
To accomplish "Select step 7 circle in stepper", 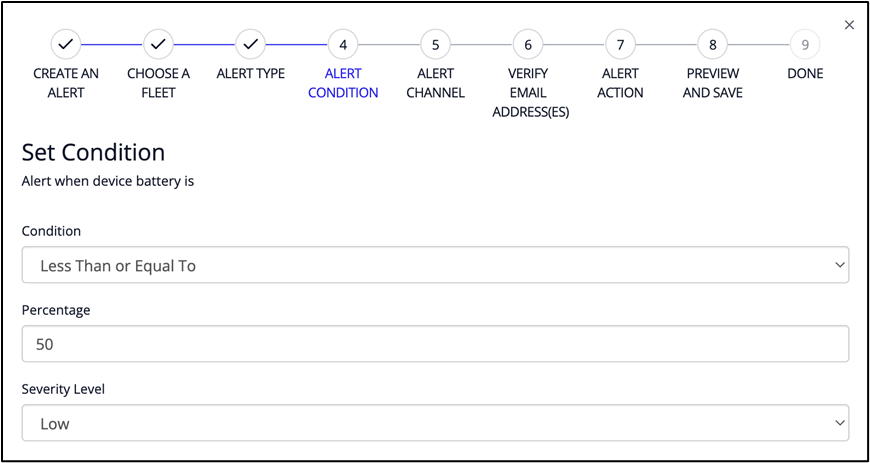I will [620, 44].
